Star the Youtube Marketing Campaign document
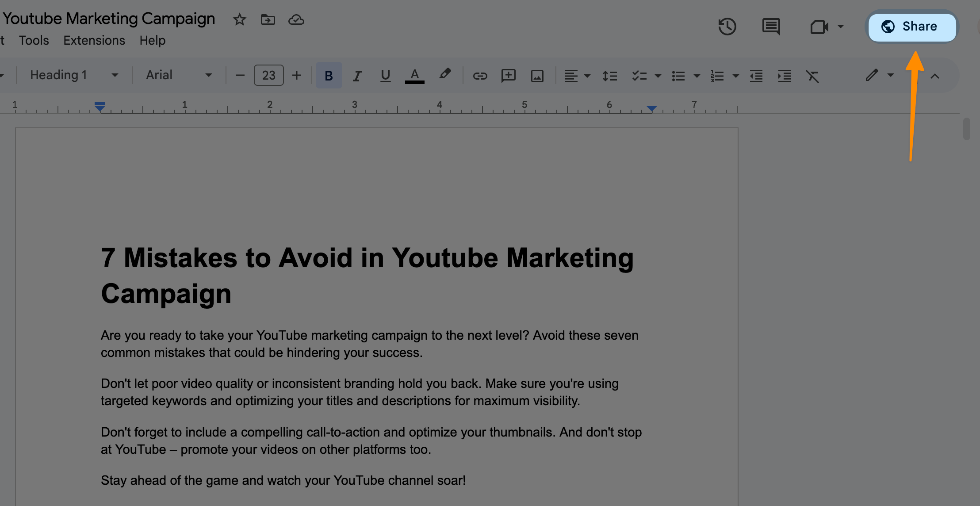 239,19
